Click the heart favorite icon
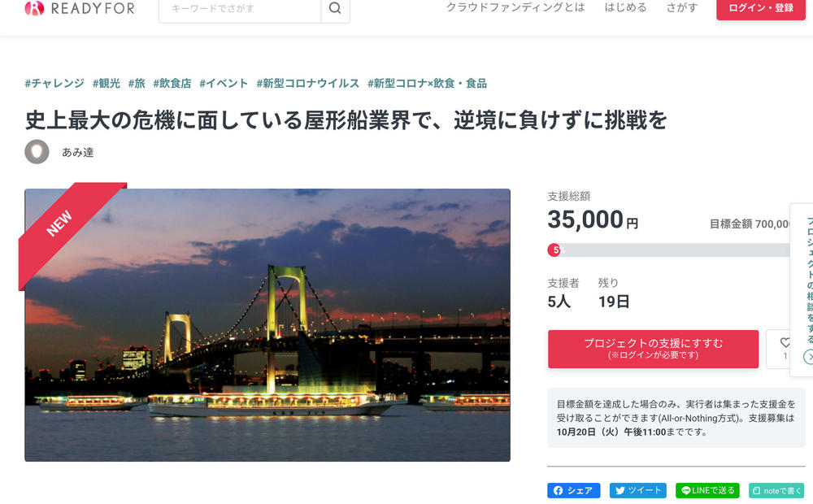813x504 pixels. [x=785, y=343]
